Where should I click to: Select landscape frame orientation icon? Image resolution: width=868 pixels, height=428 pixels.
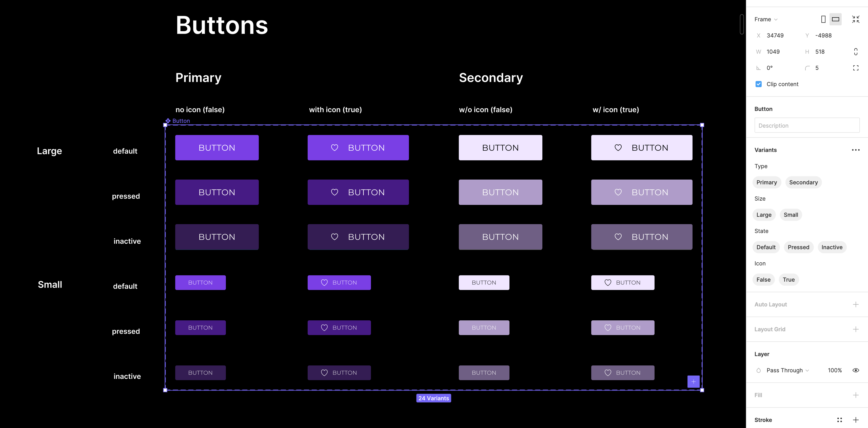(x=836, y=19)
